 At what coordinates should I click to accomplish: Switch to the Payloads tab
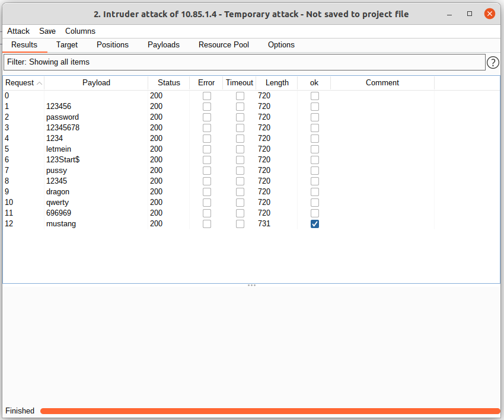pos(164,45)
